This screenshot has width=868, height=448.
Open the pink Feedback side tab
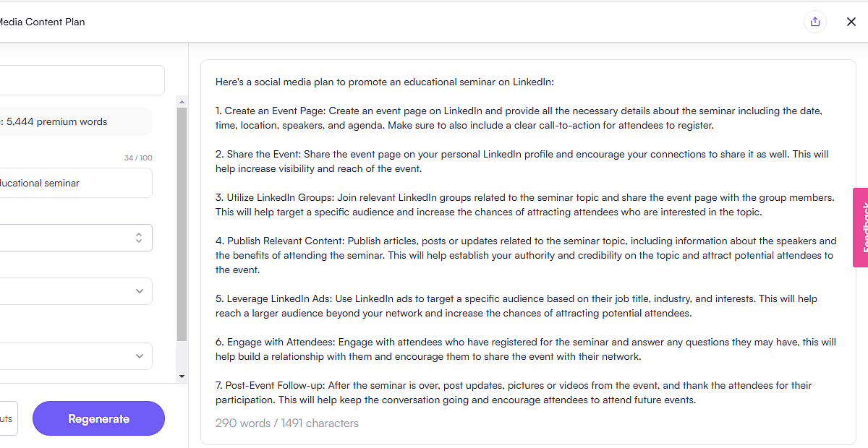(861, 228)
